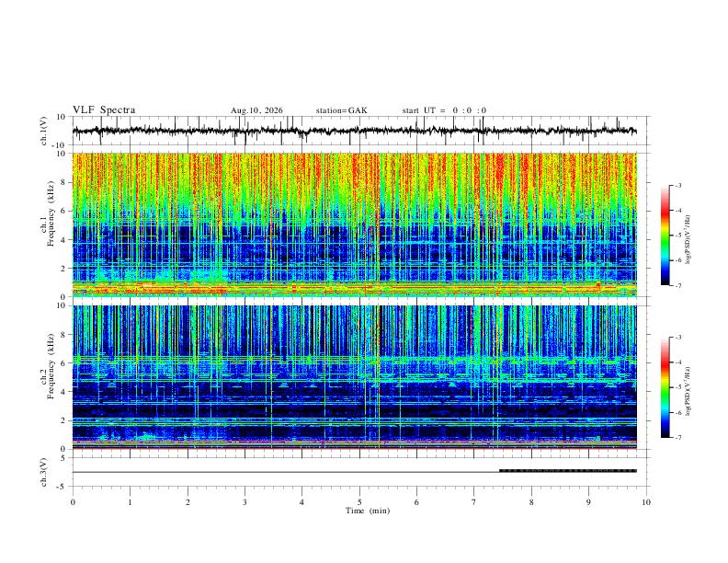The image size is (728, 563).
Task: Click the ch.1 waveform trace at top
Action: coord(354,131)
